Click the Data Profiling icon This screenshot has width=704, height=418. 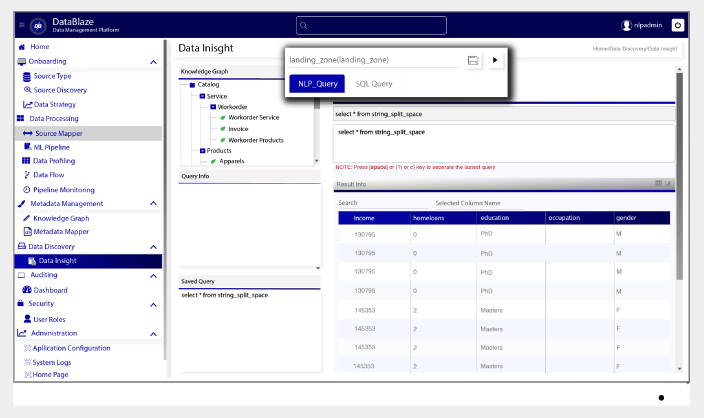tap(26, 160)
